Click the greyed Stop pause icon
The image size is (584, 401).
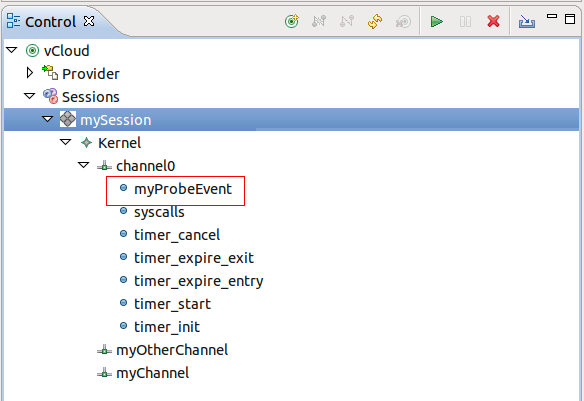point(465,22)
